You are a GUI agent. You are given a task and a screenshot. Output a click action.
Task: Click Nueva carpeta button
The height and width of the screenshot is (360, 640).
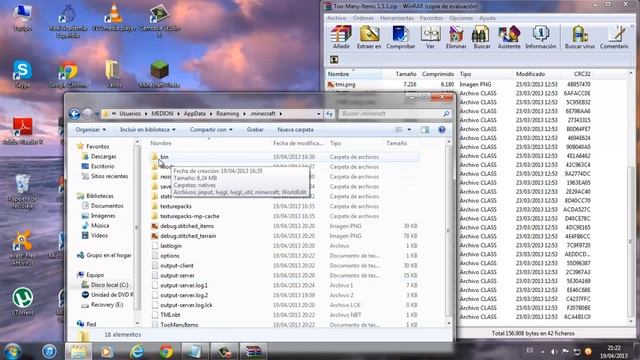coord(296,129)
